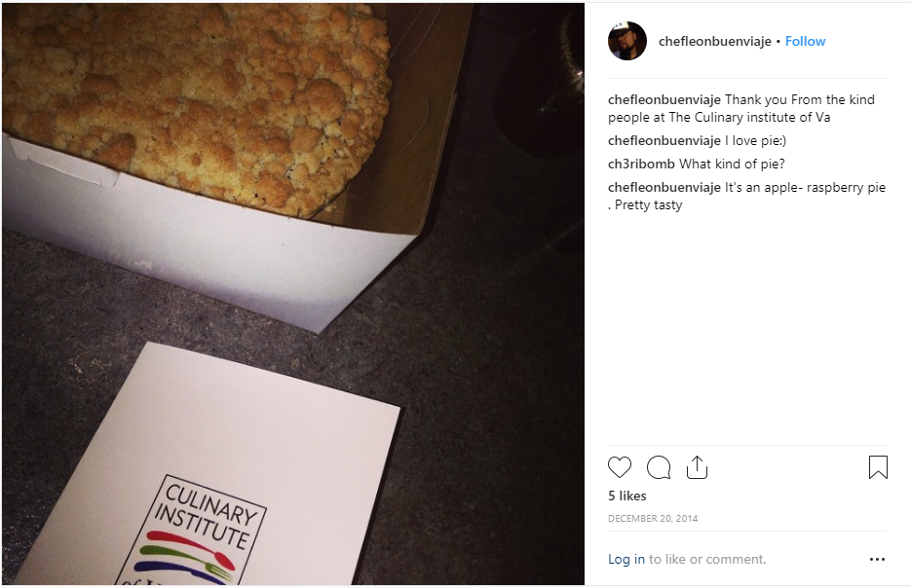The image size is (911, 588).
Task: Save post with bookmark icon
Action: coord(878,467)
